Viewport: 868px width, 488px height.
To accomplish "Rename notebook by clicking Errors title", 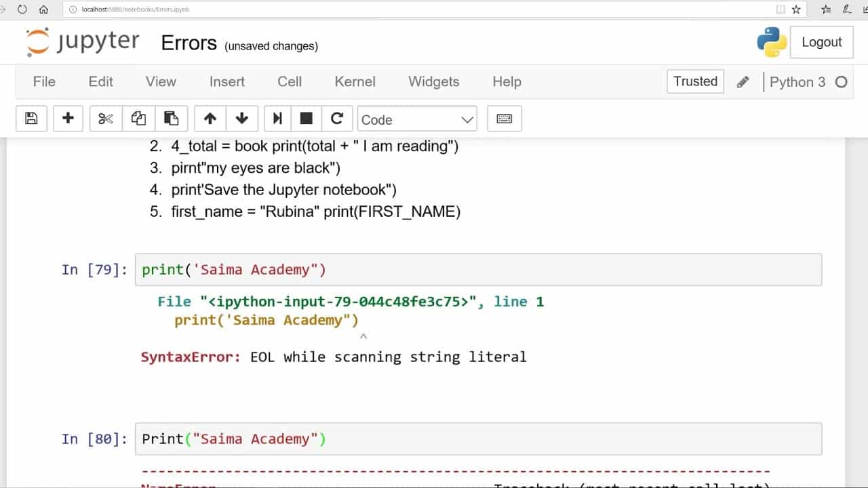I will (x=189, y=43).
